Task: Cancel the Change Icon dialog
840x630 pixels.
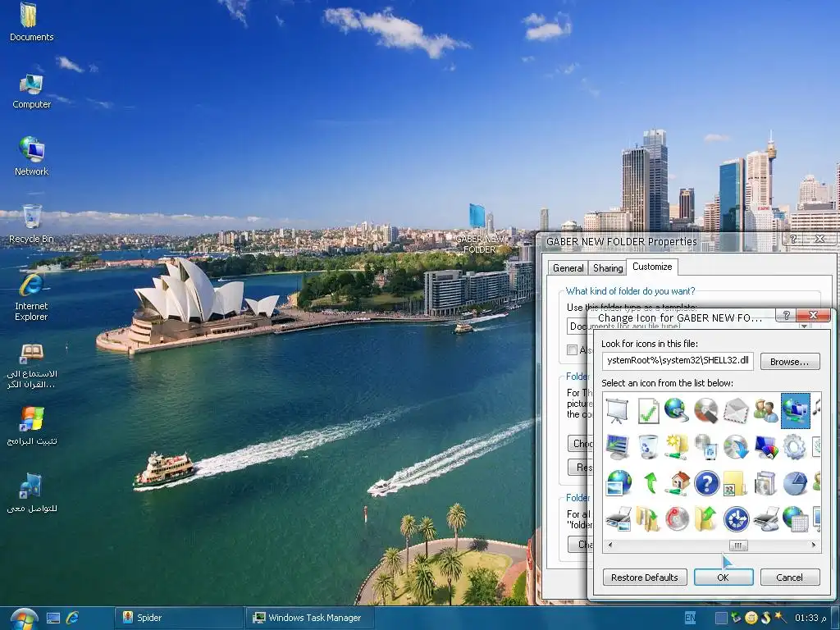Action: coord(790,577)
